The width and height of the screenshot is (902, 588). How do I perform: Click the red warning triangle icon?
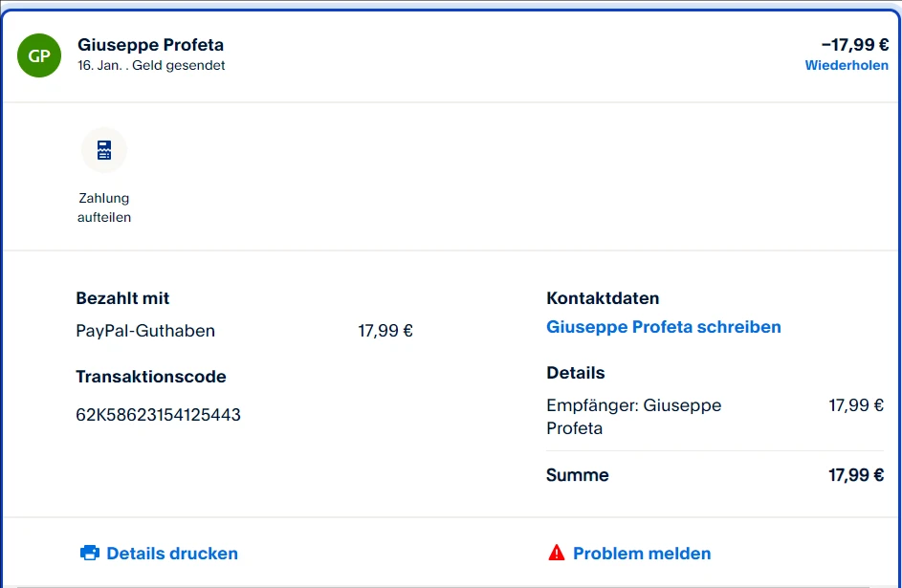557,553
